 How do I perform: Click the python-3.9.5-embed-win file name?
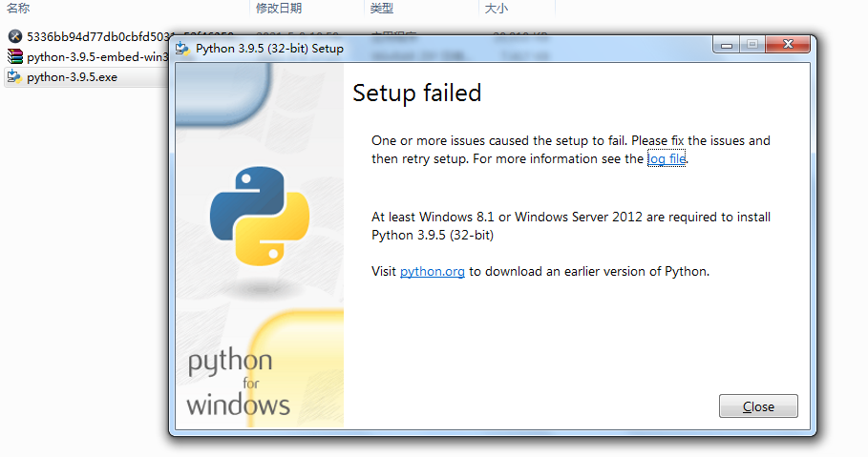point(97,56)
